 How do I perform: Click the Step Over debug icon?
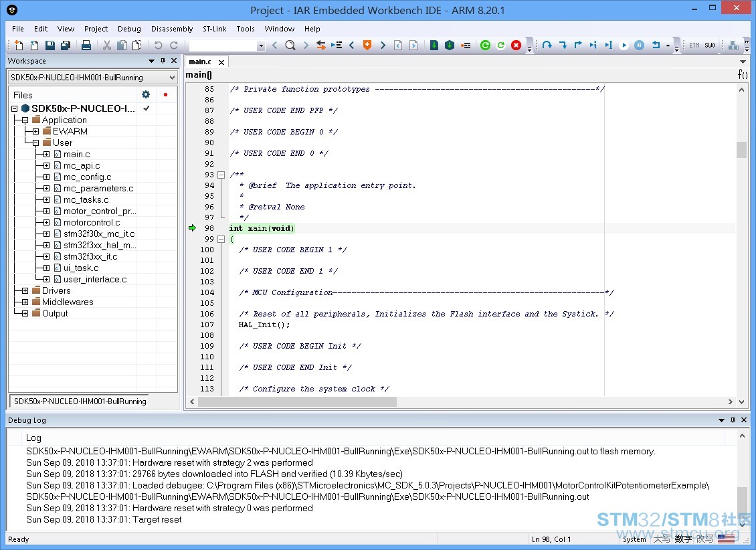(x=547, y=45)
